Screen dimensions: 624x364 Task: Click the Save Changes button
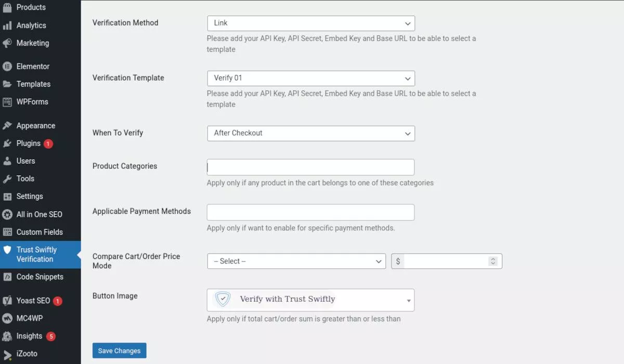tap(120, 350)
